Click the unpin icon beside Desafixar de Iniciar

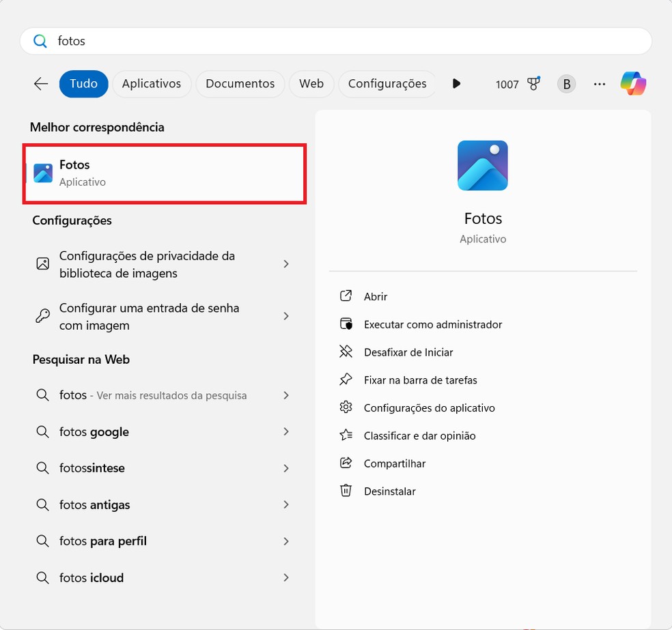pos(346,352)
